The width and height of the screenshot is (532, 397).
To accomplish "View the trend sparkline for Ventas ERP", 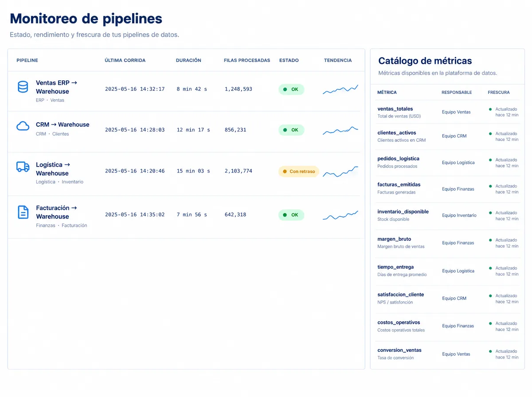I will 340,89.
